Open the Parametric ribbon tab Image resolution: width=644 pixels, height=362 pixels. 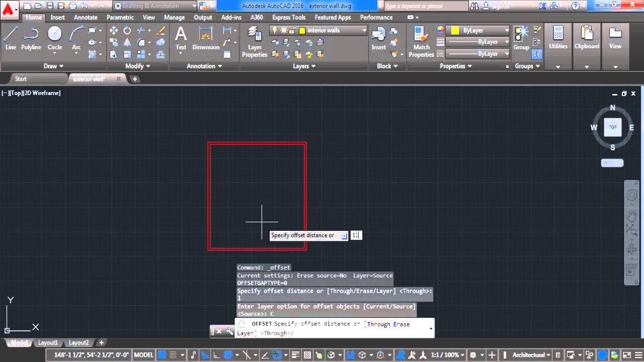click(120, 17)
